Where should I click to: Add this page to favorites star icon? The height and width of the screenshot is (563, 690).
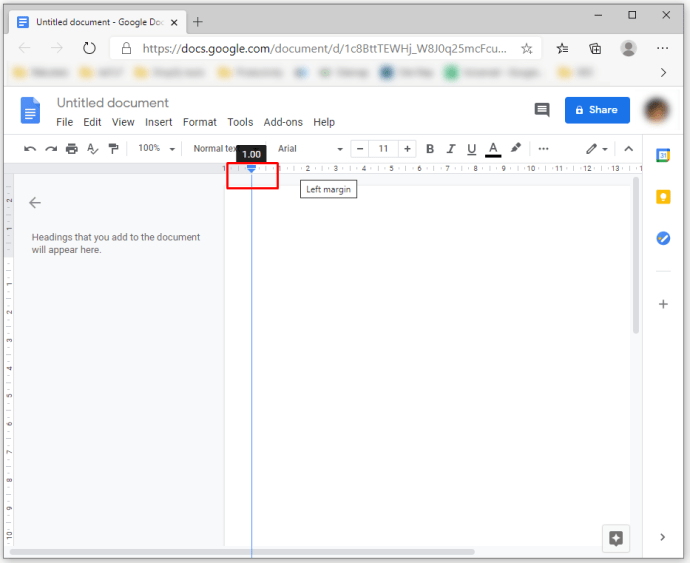pyautogui.click(x=527, y=48)
